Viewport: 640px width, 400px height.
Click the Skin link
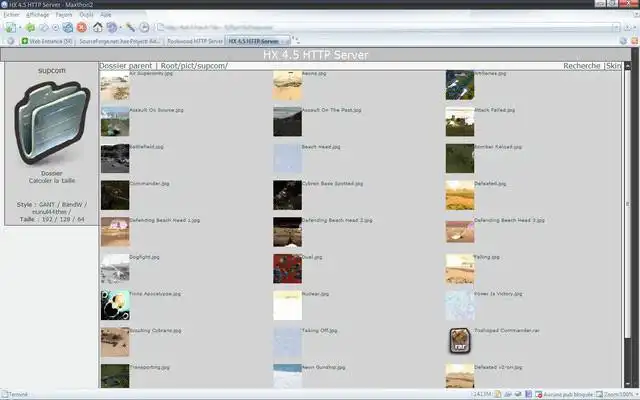coord(613,66)
